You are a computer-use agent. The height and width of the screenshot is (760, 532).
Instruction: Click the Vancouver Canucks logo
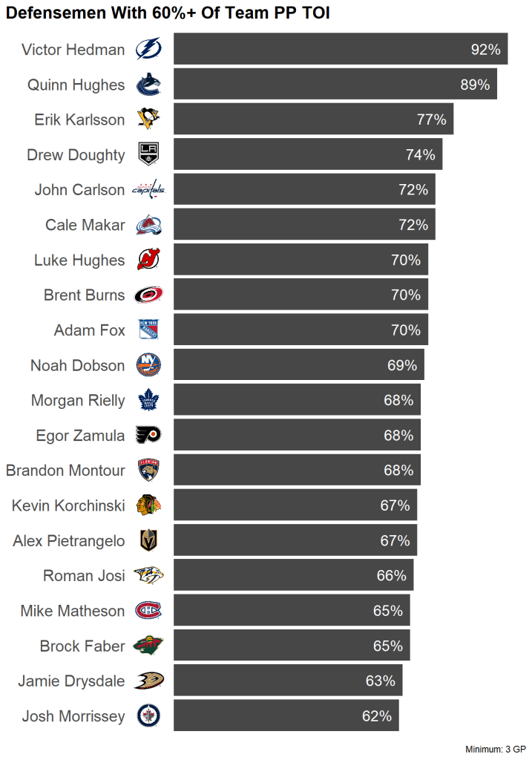pos(148,85)
